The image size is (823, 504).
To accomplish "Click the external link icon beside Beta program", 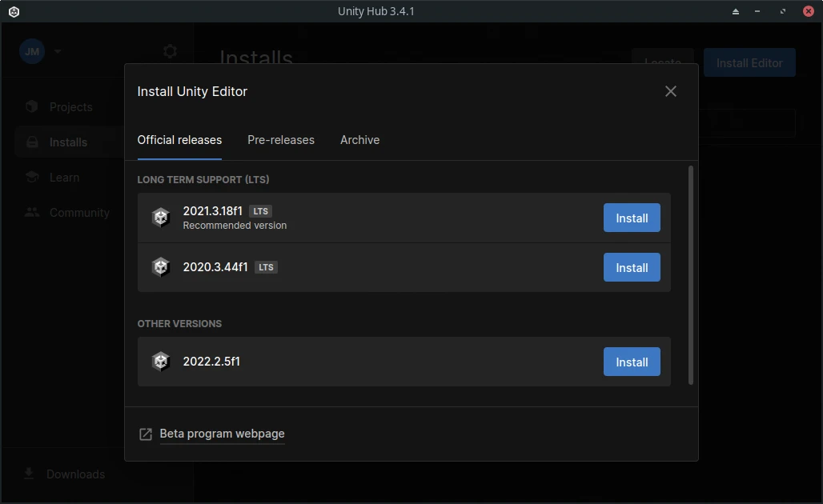I will (x=146, y=434).
